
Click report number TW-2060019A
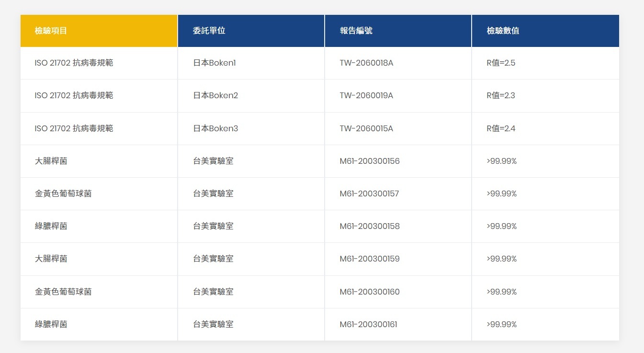tap(366, 95)
